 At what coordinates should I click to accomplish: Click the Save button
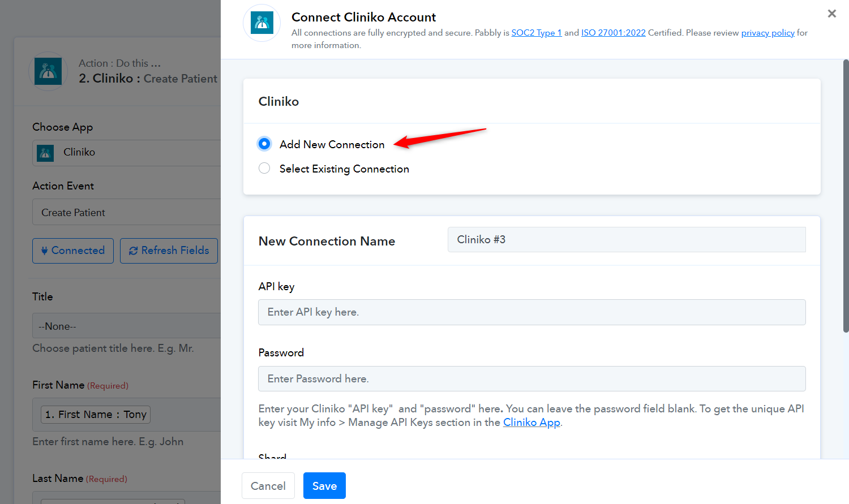pos(324,486)
